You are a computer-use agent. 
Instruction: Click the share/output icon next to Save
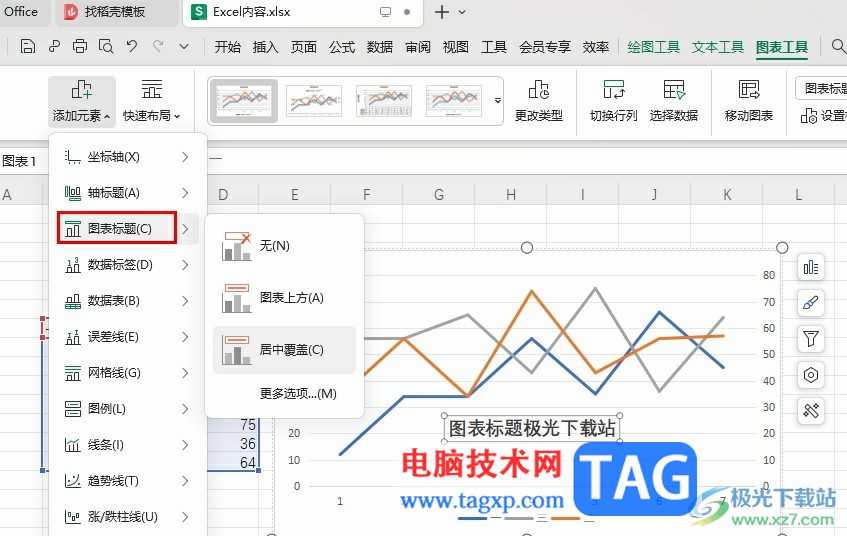[x=54, y=46]
